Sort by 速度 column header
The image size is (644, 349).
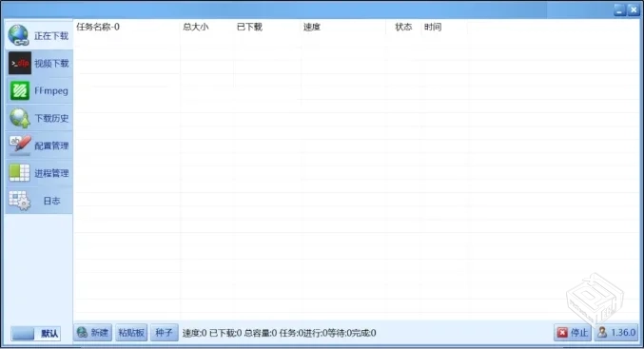[312, 27]
